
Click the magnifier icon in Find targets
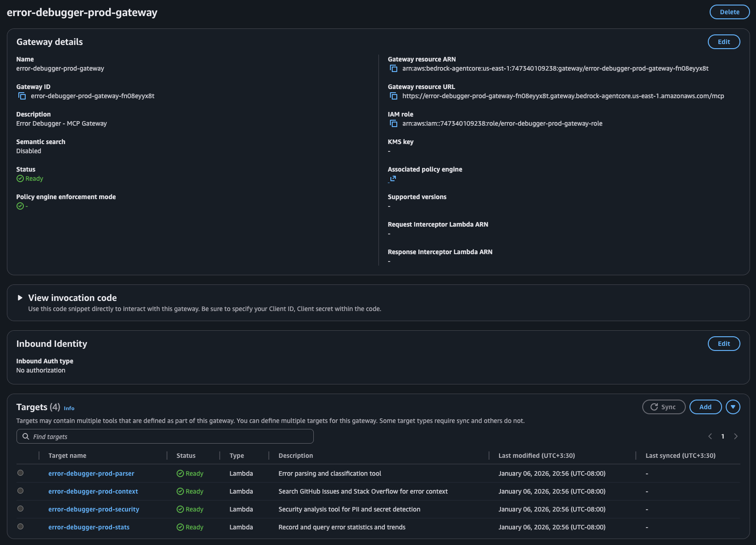[26, 436]
